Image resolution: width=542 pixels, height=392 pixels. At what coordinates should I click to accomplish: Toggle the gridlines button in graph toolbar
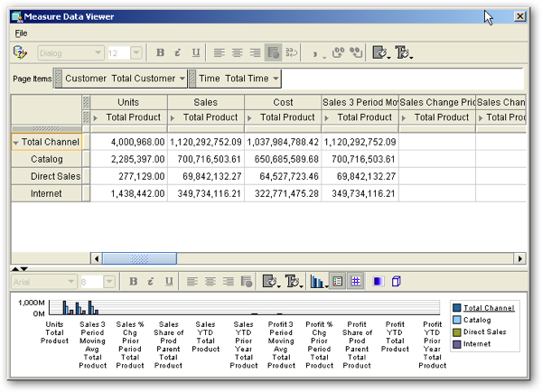356,282
